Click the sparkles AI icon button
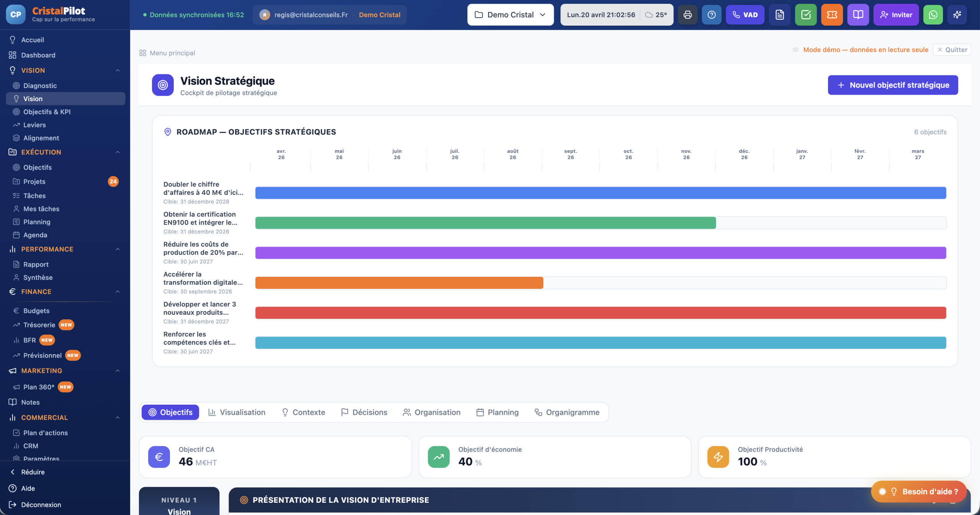Image resolution: width=980 pixels, height=515 pixels. 957,15
